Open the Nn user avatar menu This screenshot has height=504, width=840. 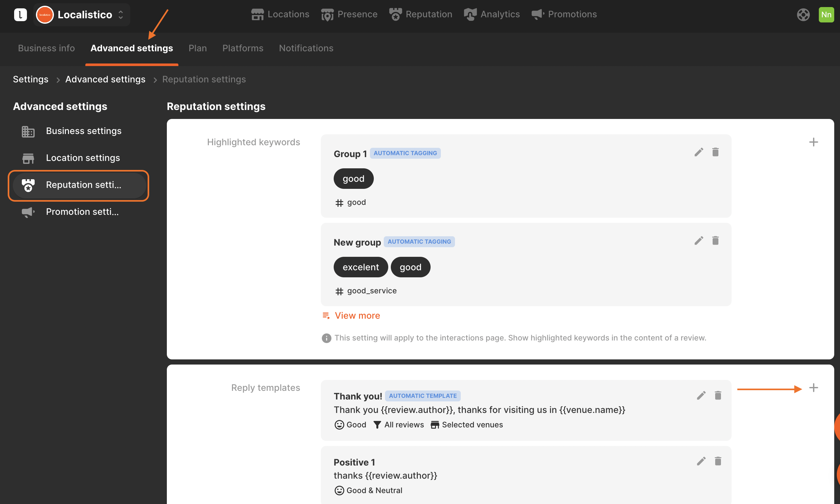(826, 15)
